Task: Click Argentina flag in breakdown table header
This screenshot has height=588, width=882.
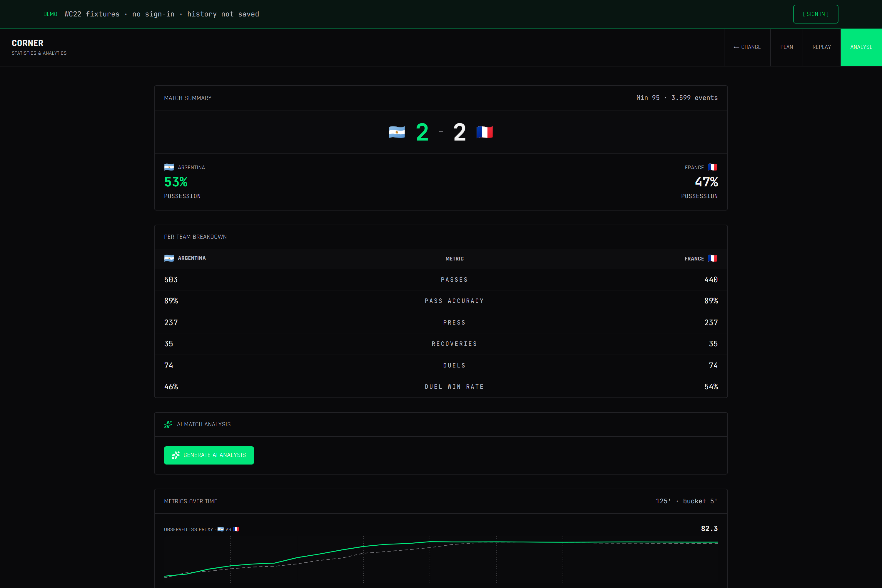Action: click(169, 258)
